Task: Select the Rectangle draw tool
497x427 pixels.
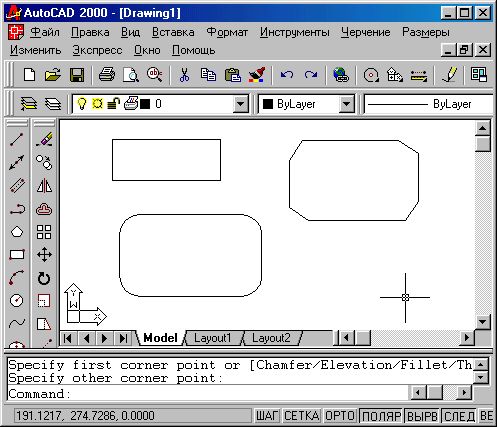Action: click(17, 255)
